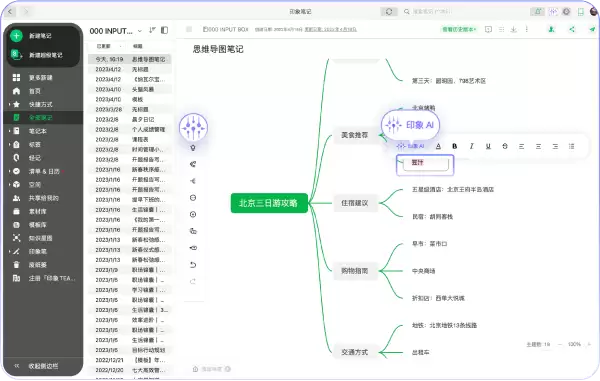600x381 pixels.
Task: Open the 素材库 material library
Action: [x=38, y=211]
